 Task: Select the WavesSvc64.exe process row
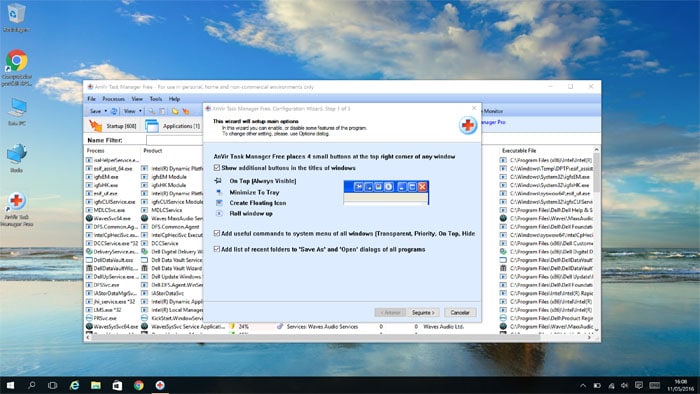112,218
